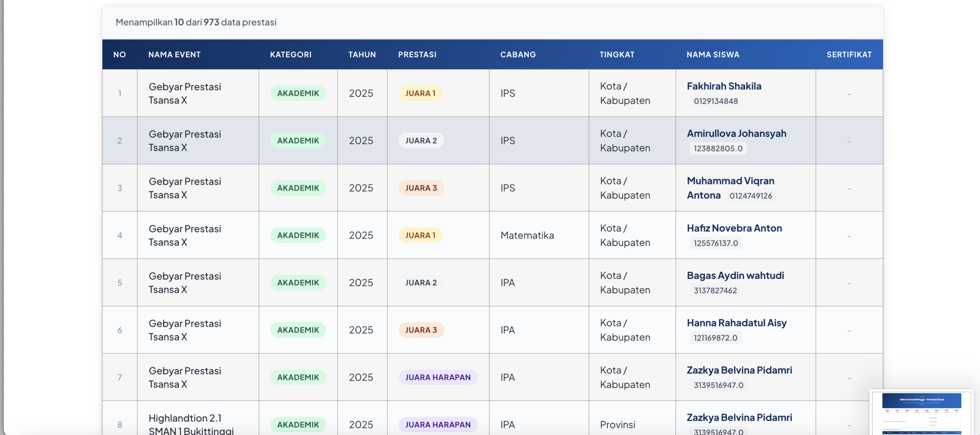Open student Hafiz Novebra Anton
Screen dimensions: 980x435
pyautogui.click(x=734, y=228)
